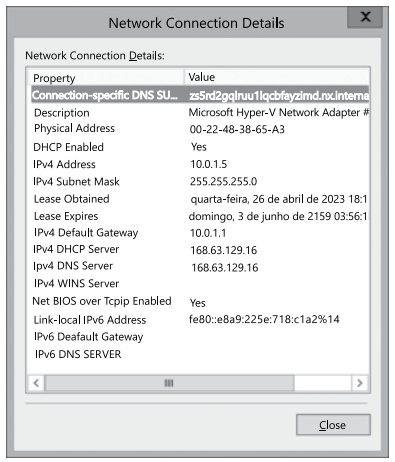This screenshot has width=395, height=462.
Task: Click the Yes value for DHCP Enabled
Action: [199, 147]
